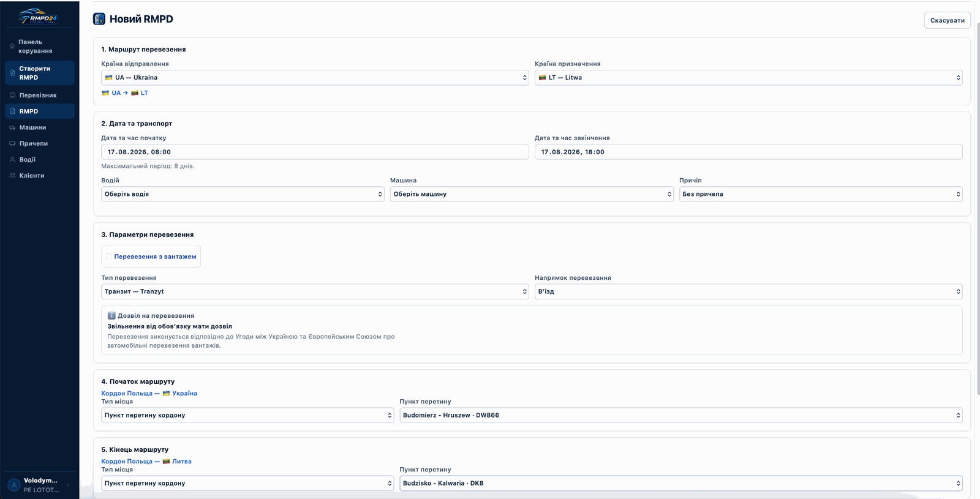Click the info icon beside Дозвіл на перевезення
The width and height of the screenshot is (980, 499).
coord(111,316)
